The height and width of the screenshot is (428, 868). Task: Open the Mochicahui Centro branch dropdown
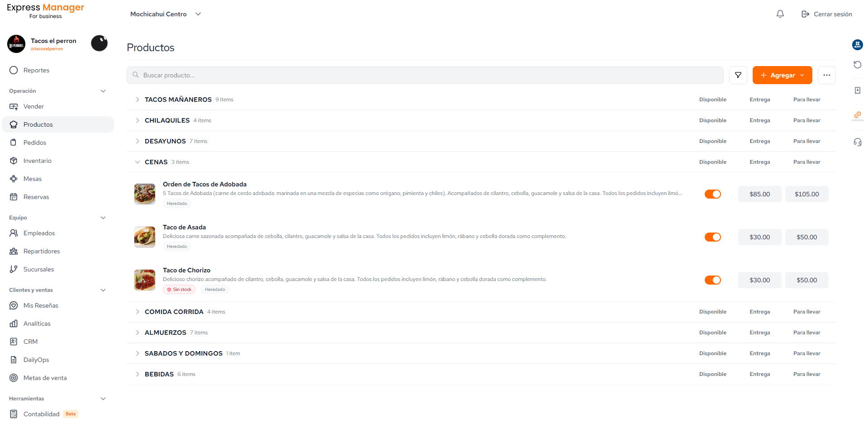coord(166,14)
